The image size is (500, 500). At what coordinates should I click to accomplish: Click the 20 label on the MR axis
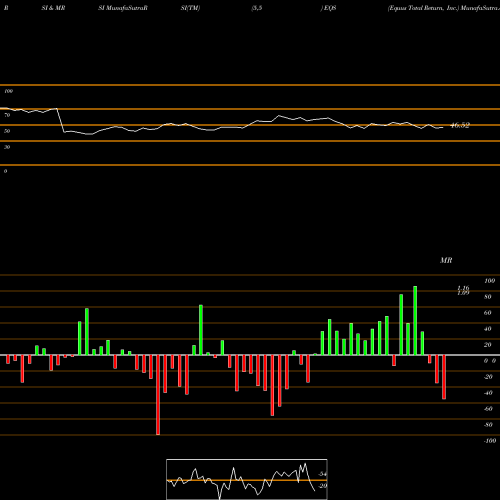488,345
